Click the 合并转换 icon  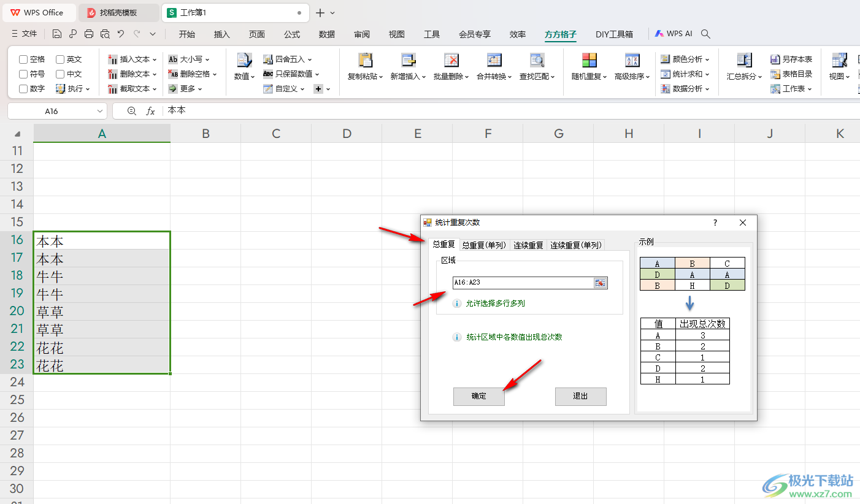(494, 60)
